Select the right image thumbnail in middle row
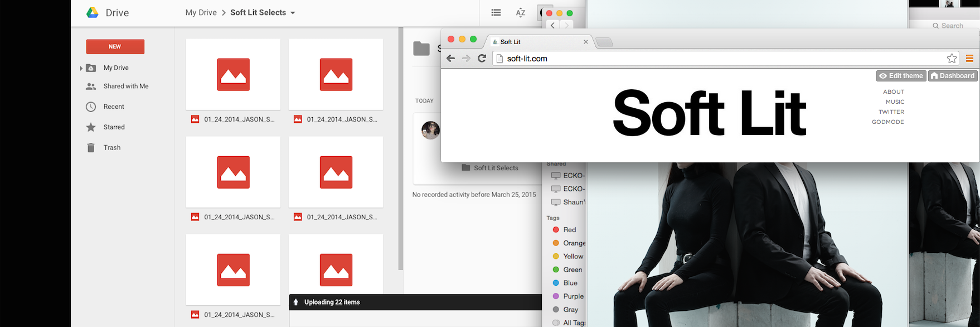Image resolution: width=980 pixels, height=327 pixels. [x=336, y=172]
